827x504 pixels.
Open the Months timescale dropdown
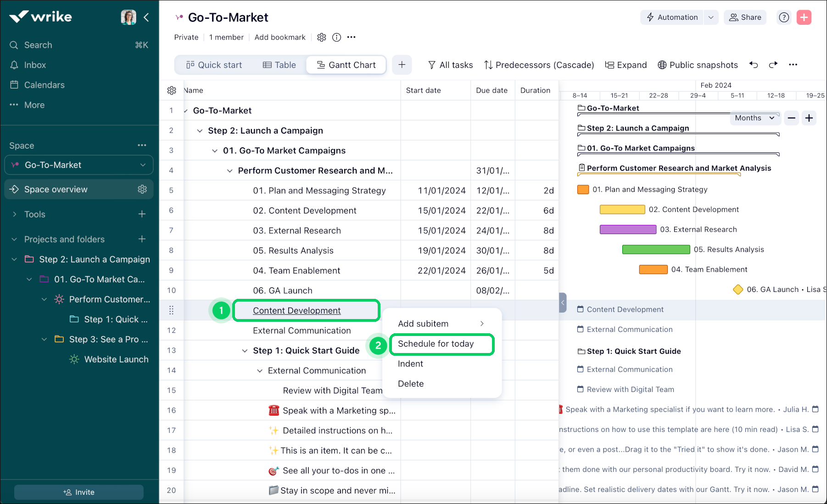click(x=754, y=118)
